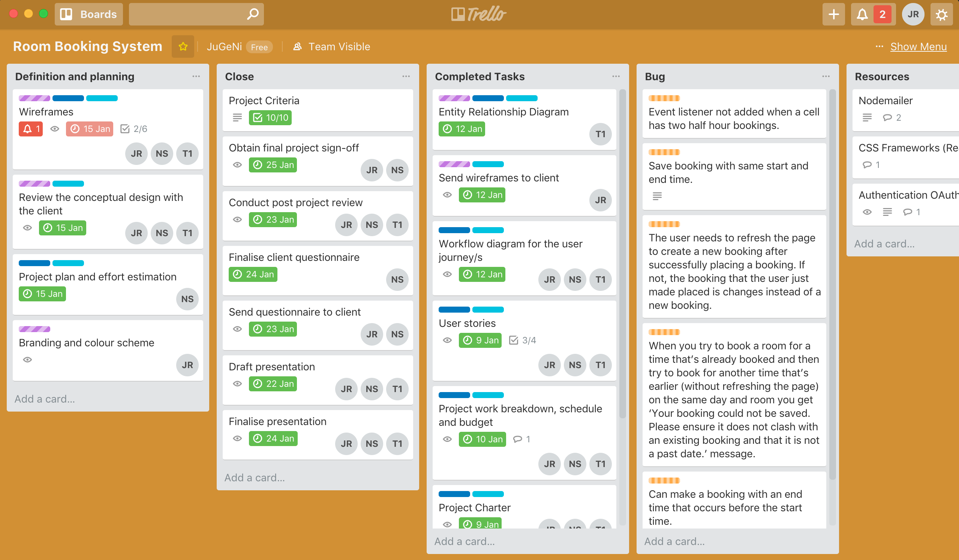The image size is (959, 560).
Task: Click the red alert badge on Wireframes card
Action: (x=30, y=129)
